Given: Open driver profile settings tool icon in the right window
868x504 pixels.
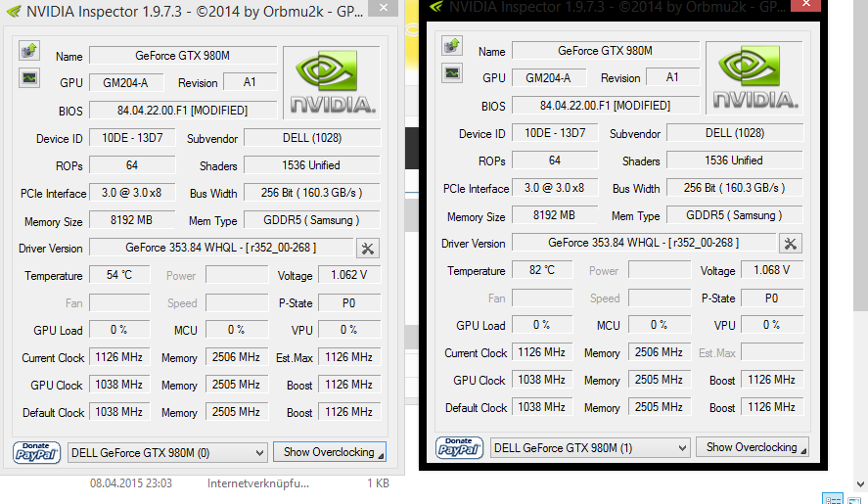Looking at the screenshot, I should 791,244.
